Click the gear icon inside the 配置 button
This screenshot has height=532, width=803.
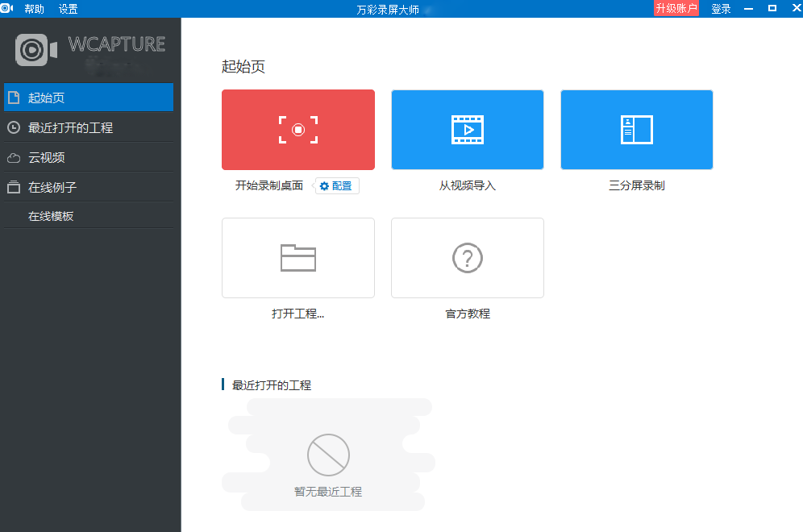[x=323, y=185]
